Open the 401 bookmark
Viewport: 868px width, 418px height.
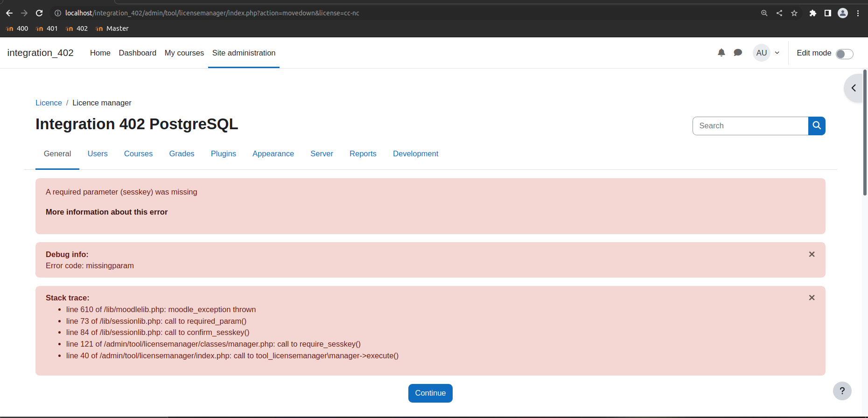coord(47,28)
